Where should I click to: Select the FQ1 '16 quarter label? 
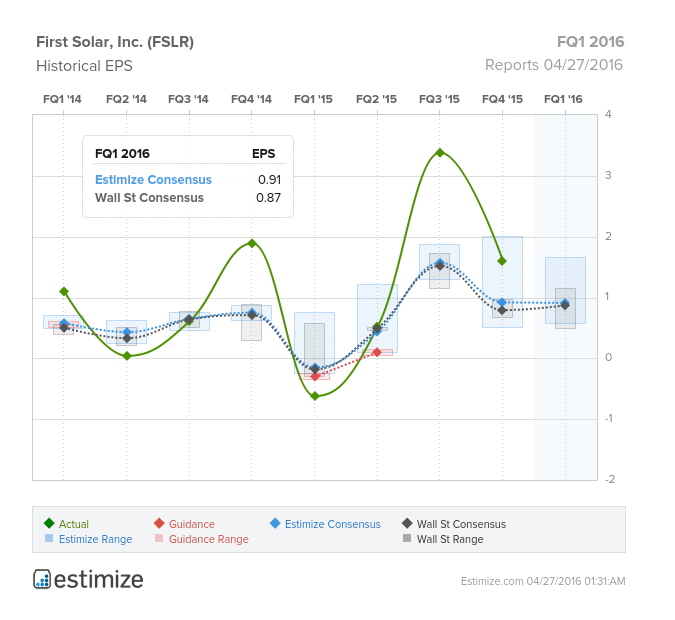coord(563,99)
